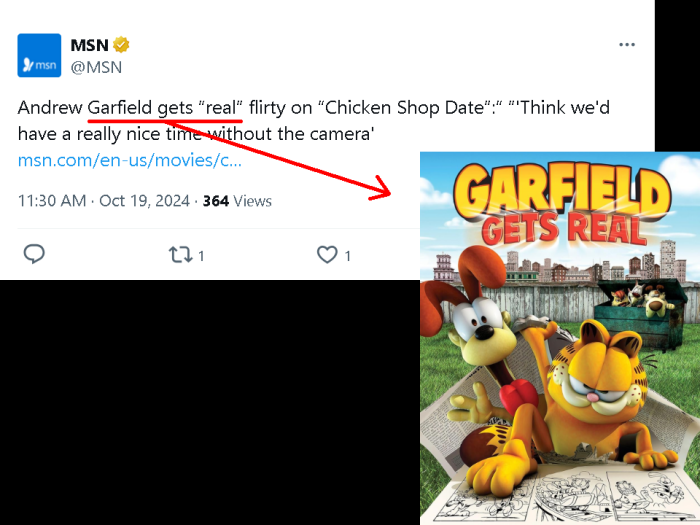The width and height of the screenshot is (700, 525).
Task: Click the @MSN handle
Action: 96,67
